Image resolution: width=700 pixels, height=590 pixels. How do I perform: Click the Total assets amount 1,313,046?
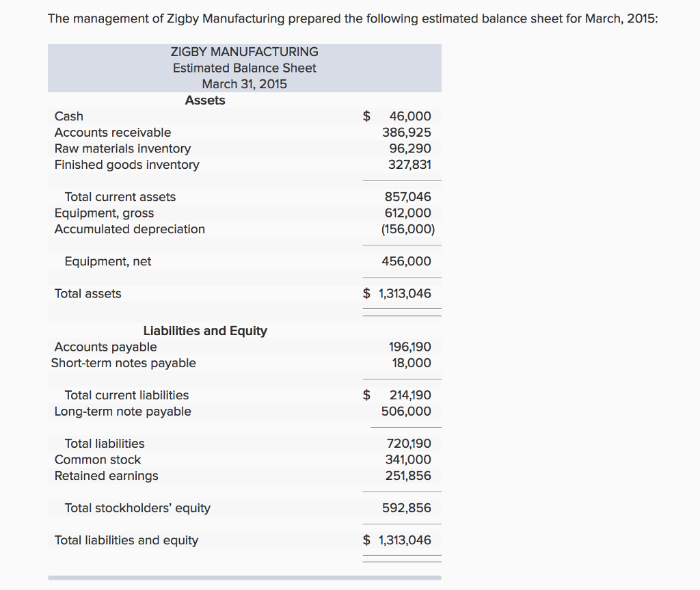pos(405,293)
